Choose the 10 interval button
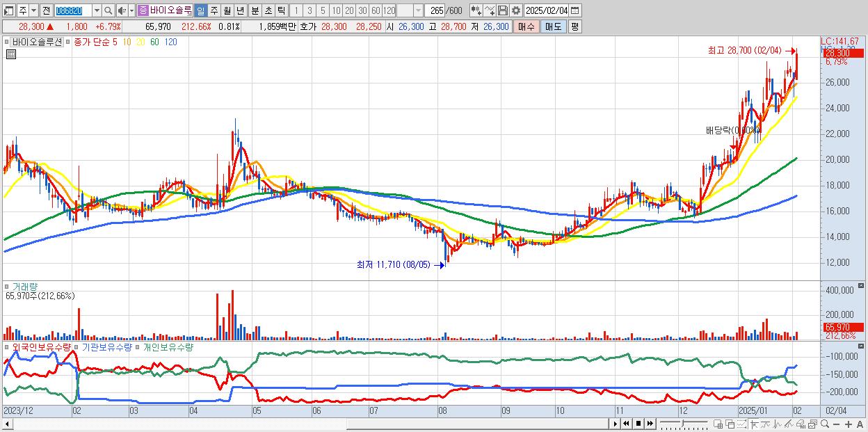868x432 pixels. tap(336, 10)
